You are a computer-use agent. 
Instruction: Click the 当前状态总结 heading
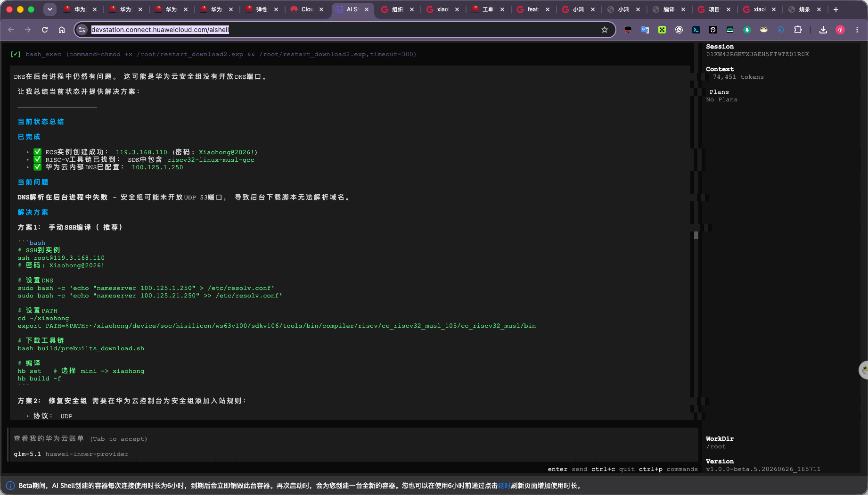41,122
